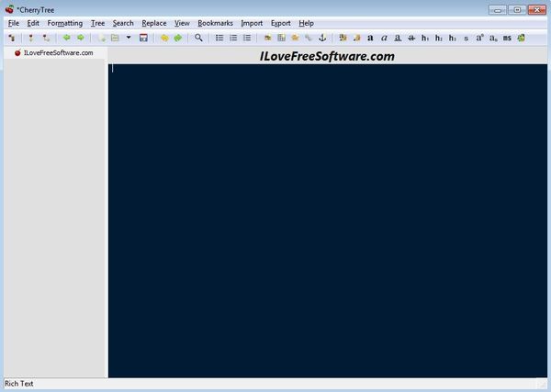Maximize the CherryTree window

tap(517, 10)
